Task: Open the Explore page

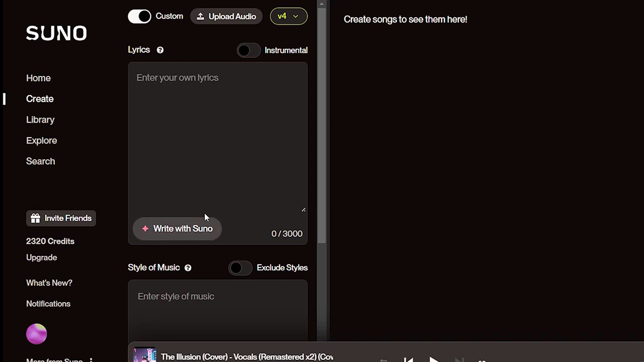Action: point(42,140)
